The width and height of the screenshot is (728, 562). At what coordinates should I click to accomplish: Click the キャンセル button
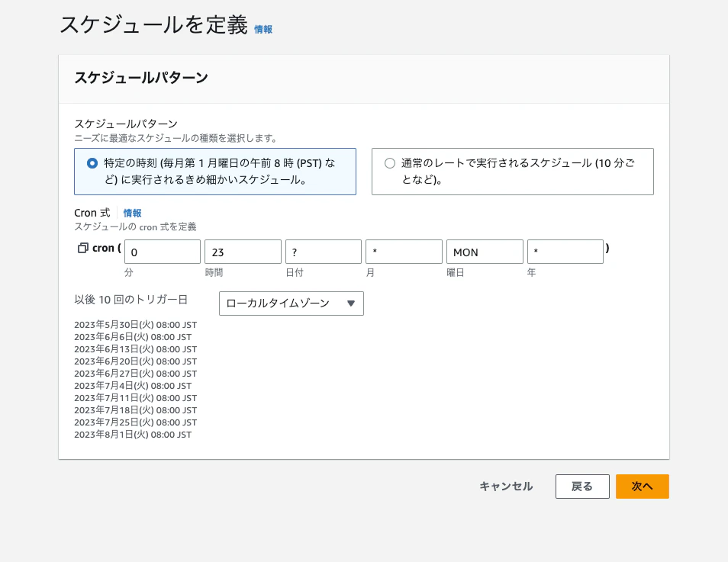[x=506, y=487]
